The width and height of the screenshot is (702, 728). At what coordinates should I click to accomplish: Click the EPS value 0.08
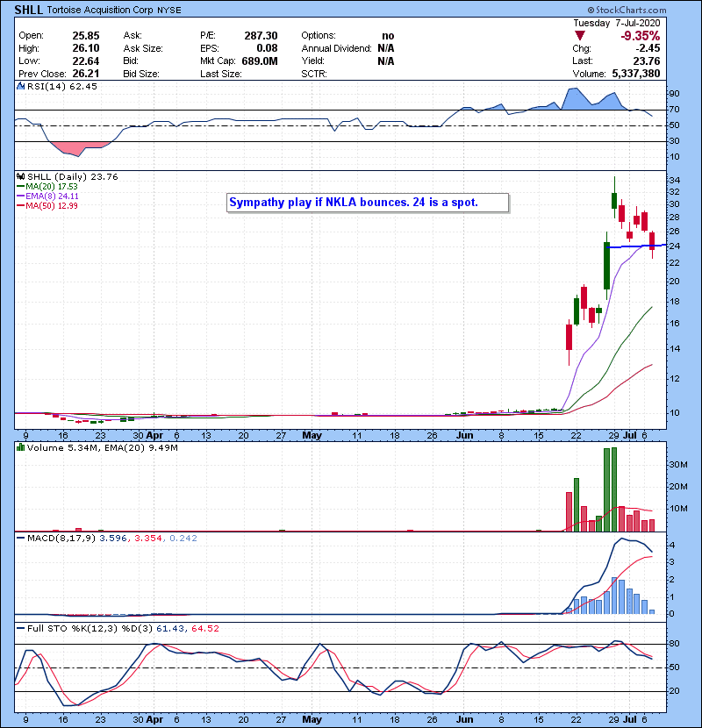tap(267, 48)
